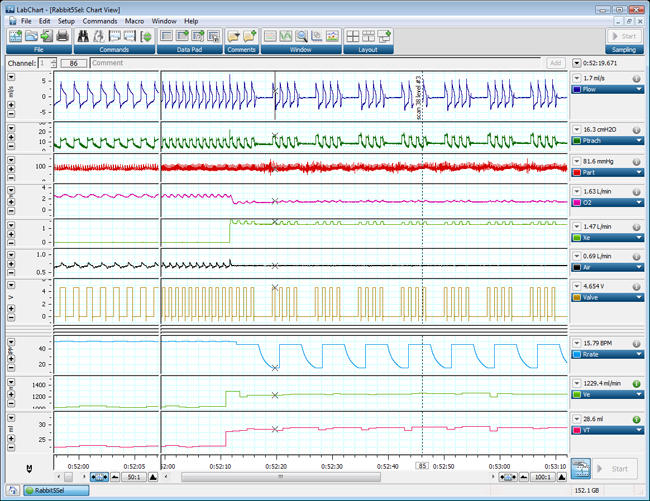Open the Macro menu
This screenshot has width=650, height=501.
(x=134, y=20)
